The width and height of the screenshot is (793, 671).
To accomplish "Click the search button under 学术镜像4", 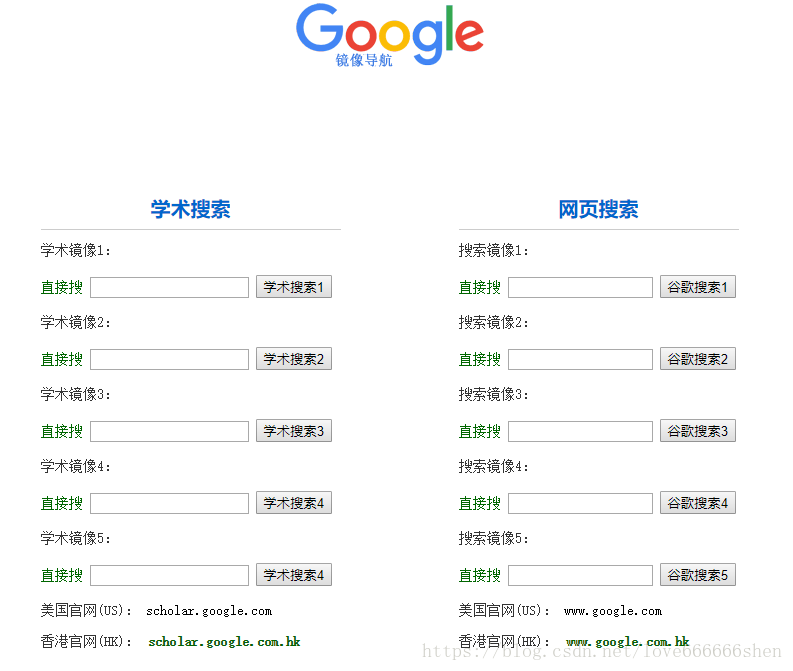I will pos(294,503).
